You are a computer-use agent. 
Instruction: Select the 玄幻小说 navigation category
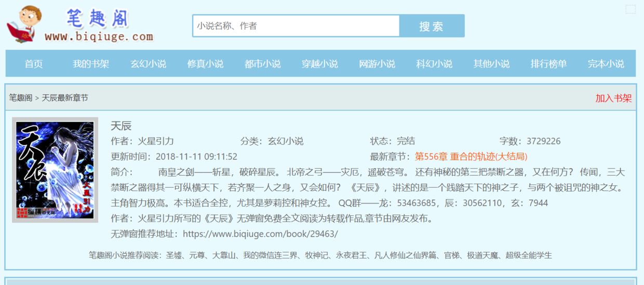pos(148,64)
